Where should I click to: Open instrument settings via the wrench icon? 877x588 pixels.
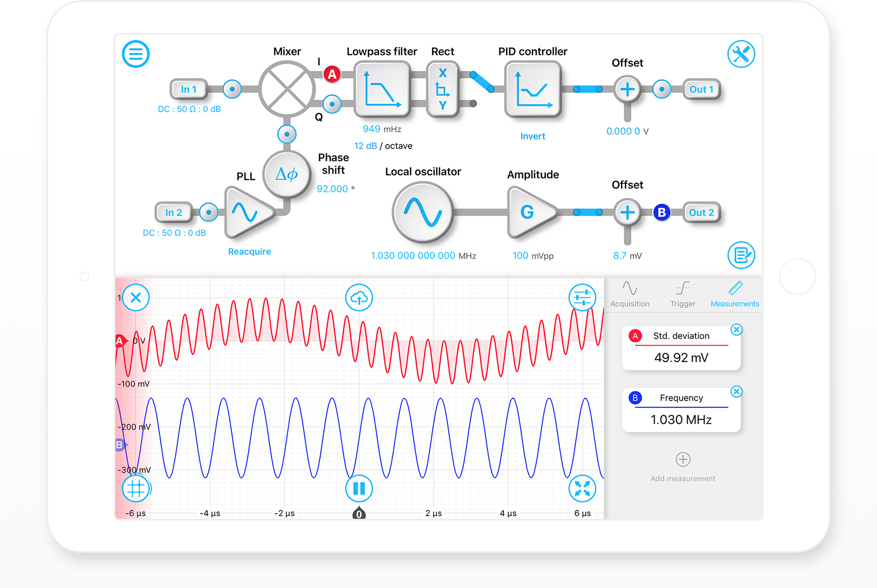741,54
